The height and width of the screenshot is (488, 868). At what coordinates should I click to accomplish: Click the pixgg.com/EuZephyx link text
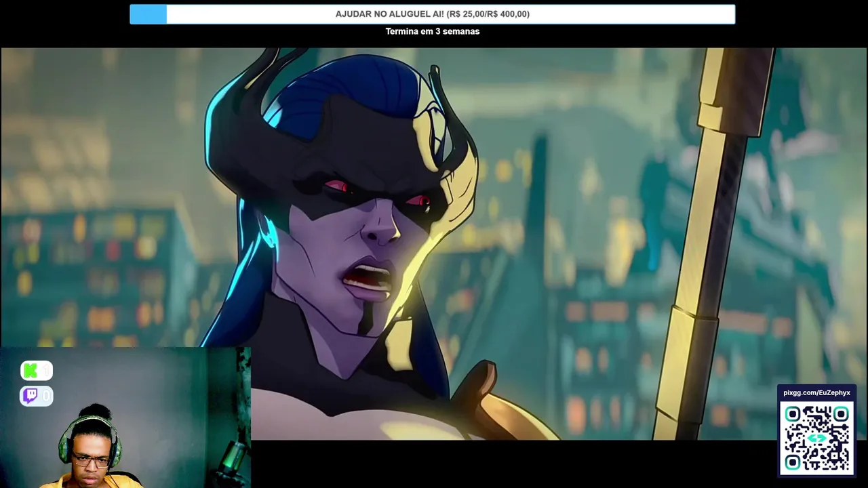(816, 392)
